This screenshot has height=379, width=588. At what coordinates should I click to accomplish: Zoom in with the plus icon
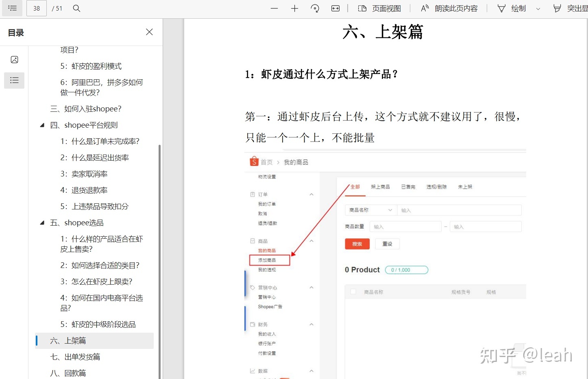pos(295,8)
